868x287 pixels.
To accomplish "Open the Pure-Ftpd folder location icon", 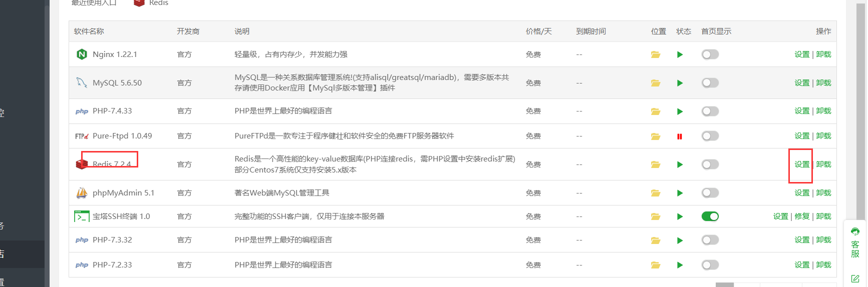I will pos(655,136).
